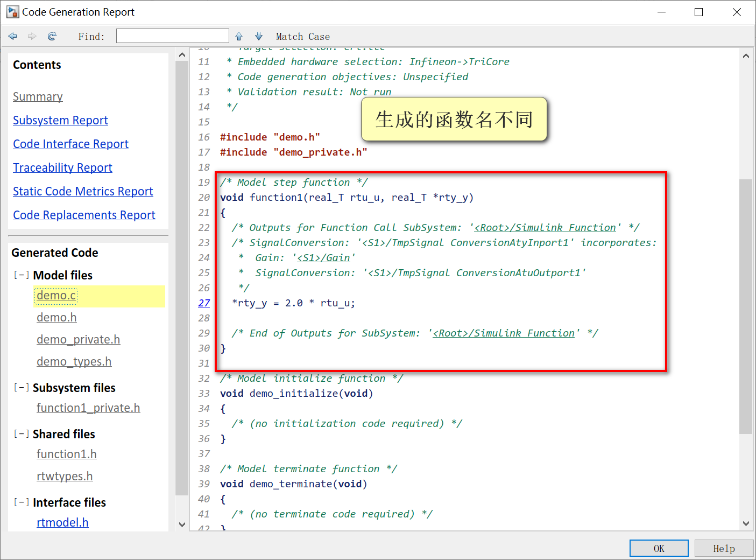Go back with the left arrow icon

click(13, 36)
